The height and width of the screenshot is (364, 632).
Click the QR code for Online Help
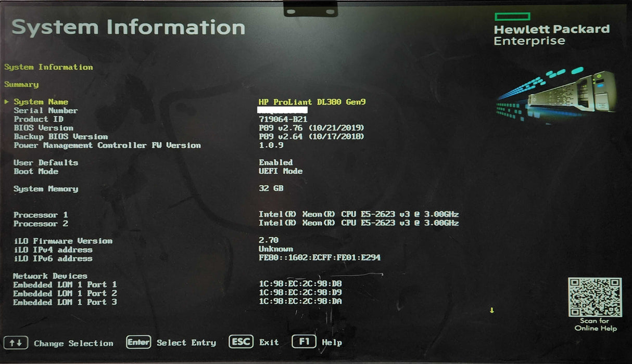coord(595,297)
